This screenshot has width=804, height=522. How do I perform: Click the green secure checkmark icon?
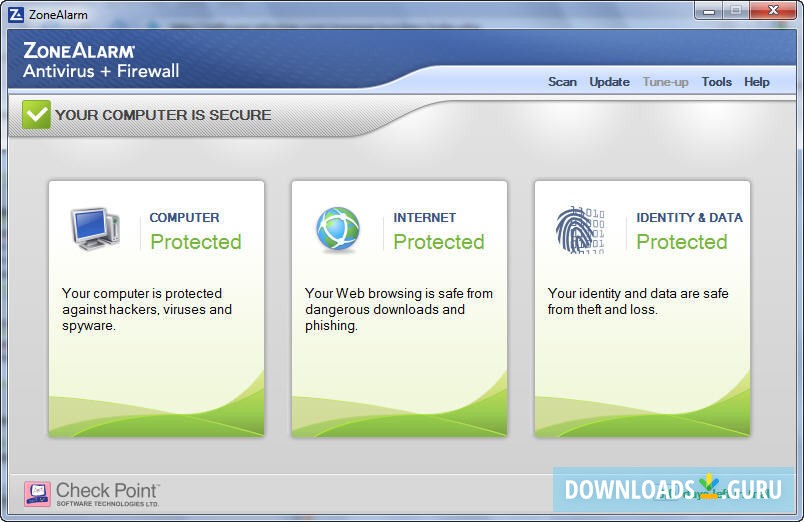(36, 114)
